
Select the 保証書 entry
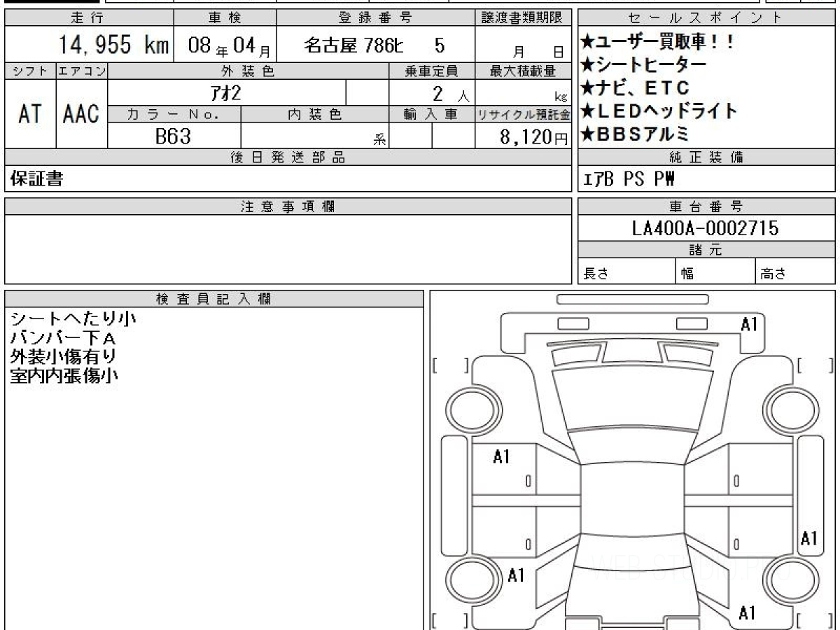click(x=36, y=179)
